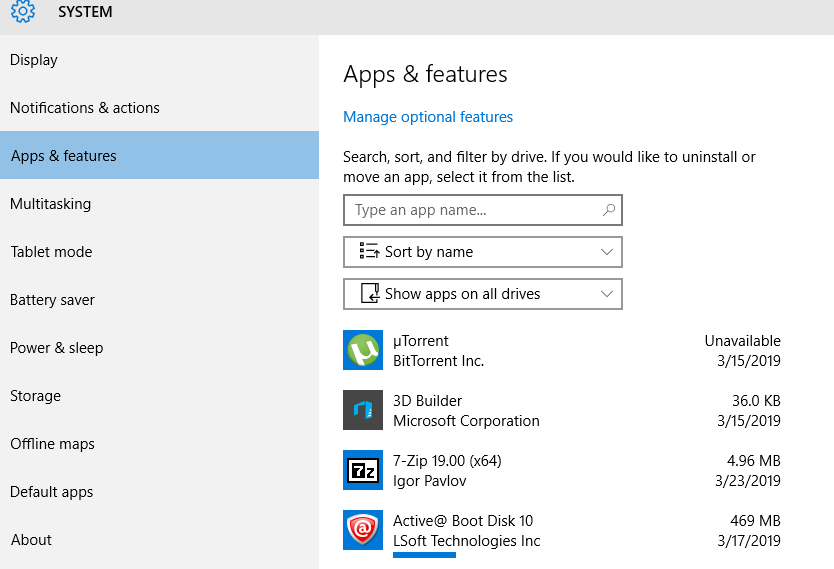Click the Settings gear icon
The height and width of the screenshot is (569, 834).
tap(23, 11)
